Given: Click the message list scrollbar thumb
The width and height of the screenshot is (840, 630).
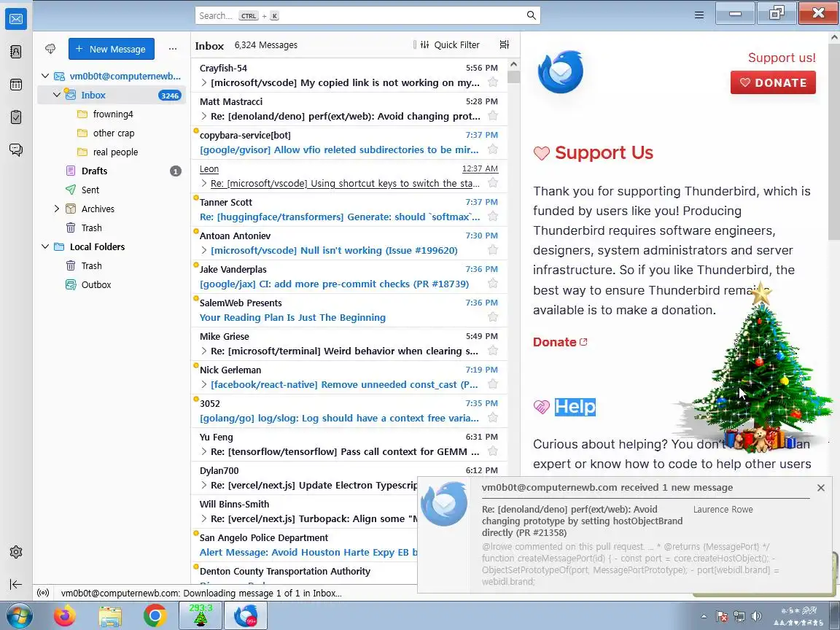Looking at the screenshot, I should (513, 77).
